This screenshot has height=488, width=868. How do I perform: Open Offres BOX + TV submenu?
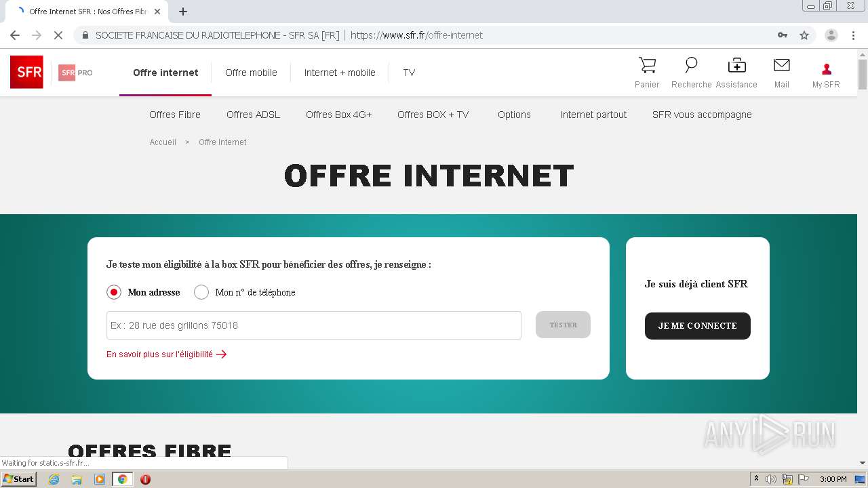click(433, 115)
